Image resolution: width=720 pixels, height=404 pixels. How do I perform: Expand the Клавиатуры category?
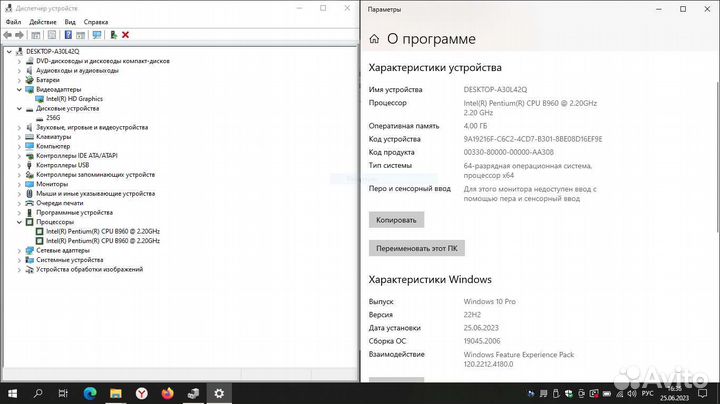[19, 137]
